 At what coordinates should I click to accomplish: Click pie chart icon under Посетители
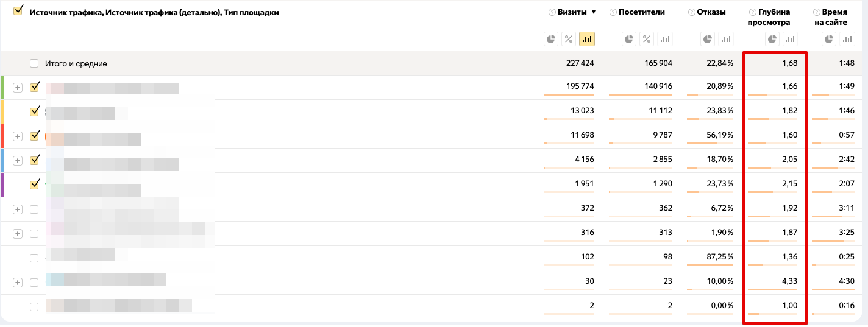pos(629,39)
